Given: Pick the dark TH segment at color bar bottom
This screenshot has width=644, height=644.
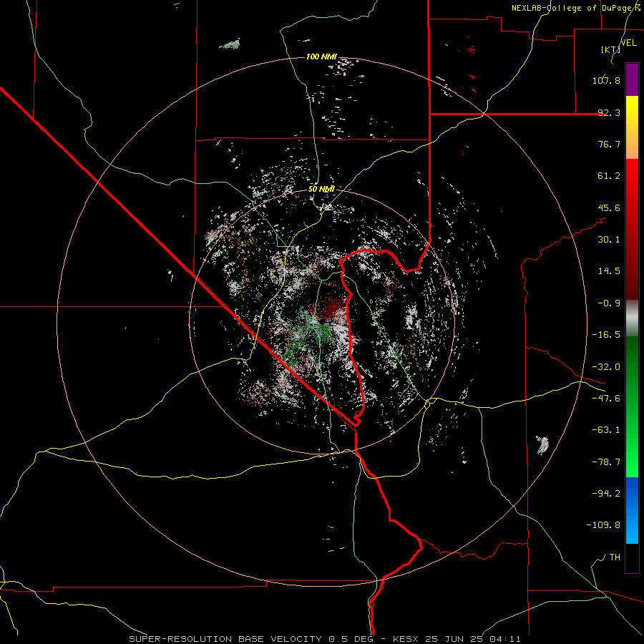Looking at the screenshot, I should coord(632,557).
